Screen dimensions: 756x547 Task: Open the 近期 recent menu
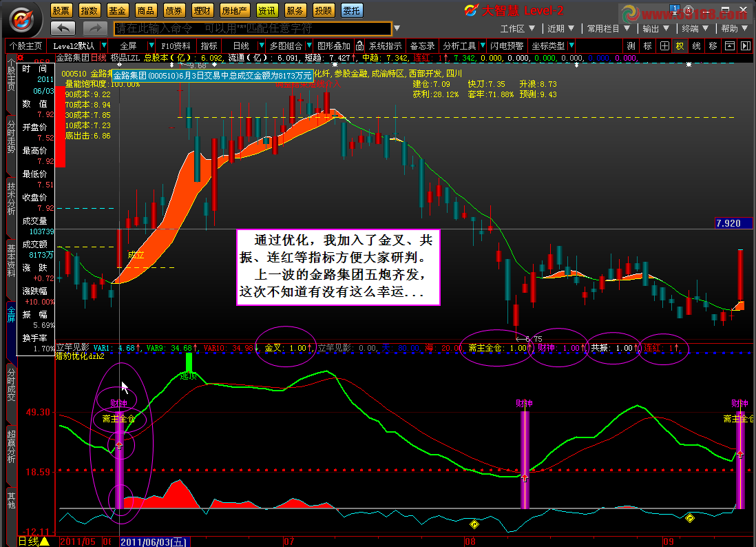(560, 28)
